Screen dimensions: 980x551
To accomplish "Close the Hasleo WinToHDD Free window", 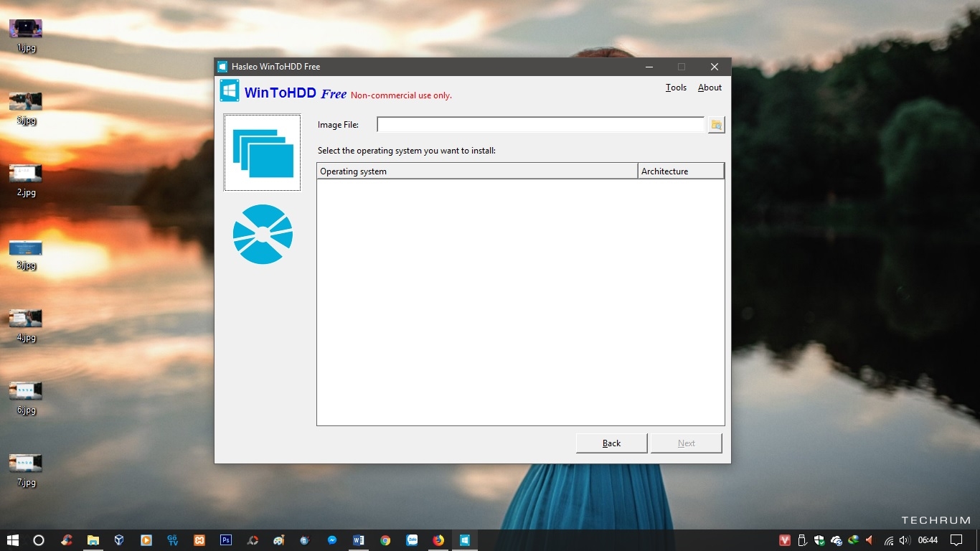I will click(715, 67).
